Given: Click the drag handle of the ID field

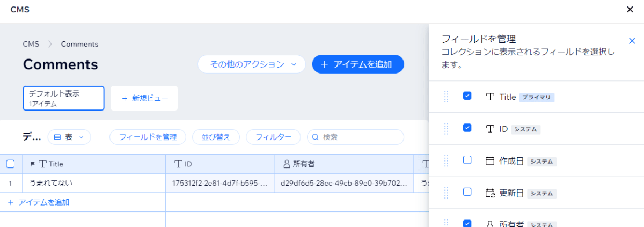Looking at the screenshot, I should 446,129.
